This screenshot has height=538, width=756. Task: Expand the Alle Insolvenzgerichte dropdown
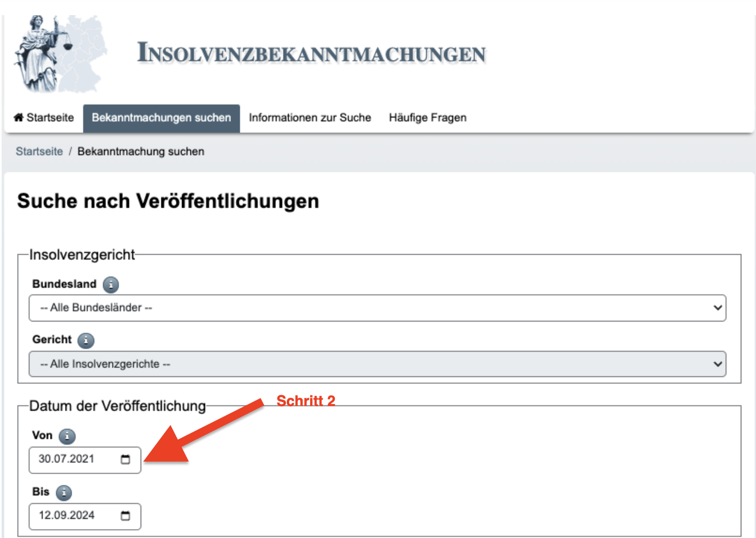377,364
